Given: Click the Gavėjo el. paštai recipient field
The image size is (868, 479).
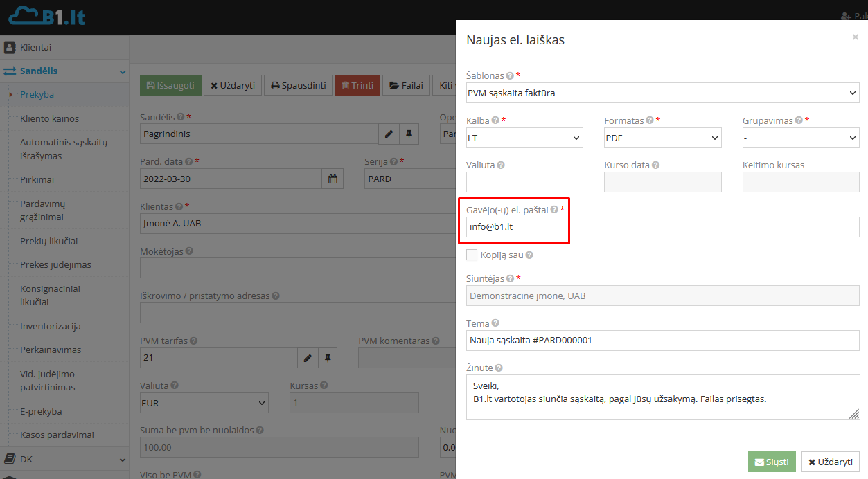Looking at the screenshot, I should coord(662,227).
